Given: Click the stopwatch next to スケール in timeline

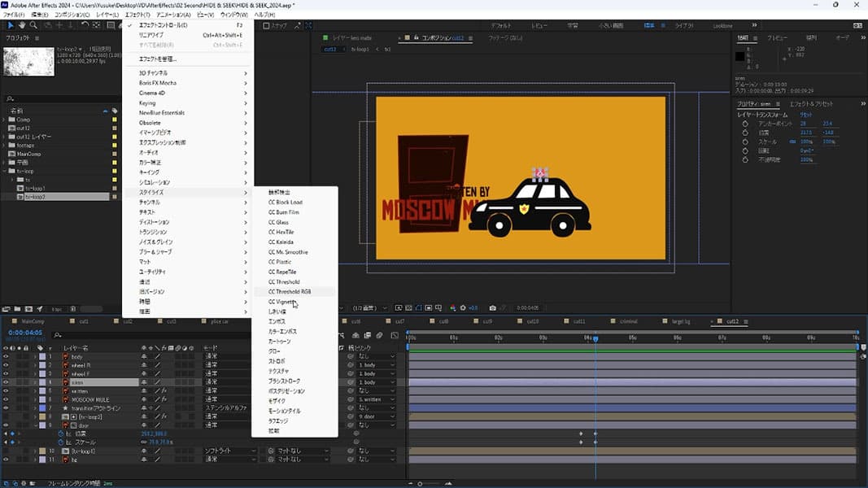Looking at the screenshot, I should [x=59, y=442].
